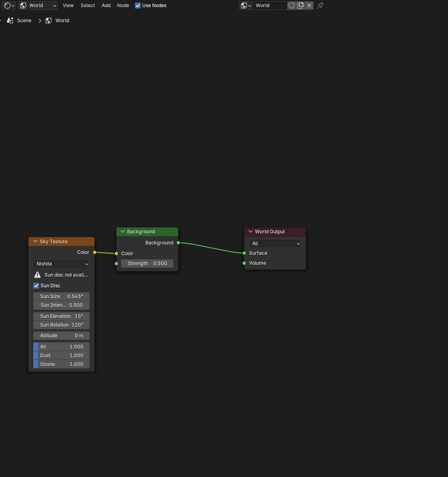The image size is (448, 477).
Task: Toggle fake user shield icon
Action: pyautogui.click(x=292, y=6)
